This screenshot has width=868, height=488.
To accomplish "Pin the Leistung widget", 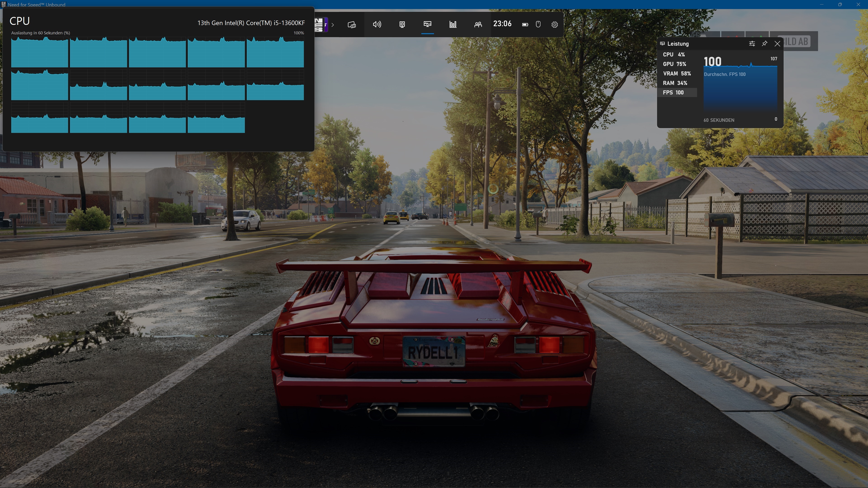I will pyautogui.click(x=764, y=44).
